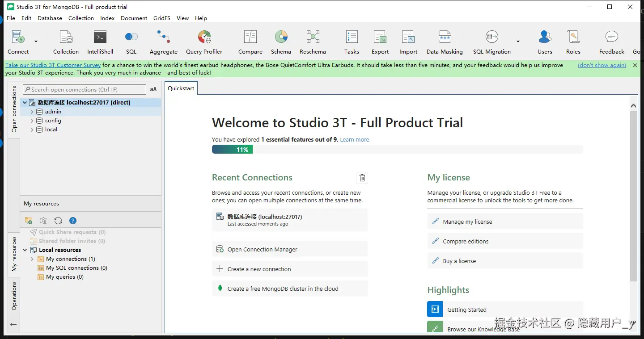Collapse the Local resources tree node
Screen dimensions: 644x339
coord(25,250)
